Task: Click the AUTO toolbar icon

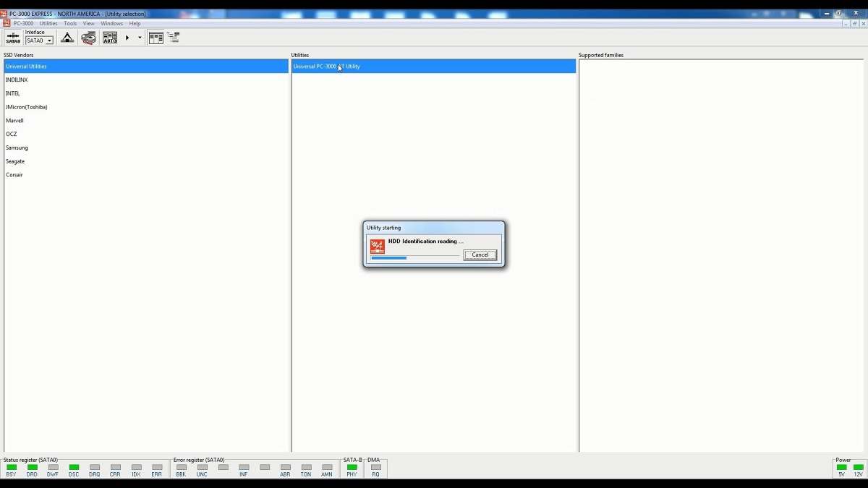Action: pyautogui.click(x=110, y=38)
